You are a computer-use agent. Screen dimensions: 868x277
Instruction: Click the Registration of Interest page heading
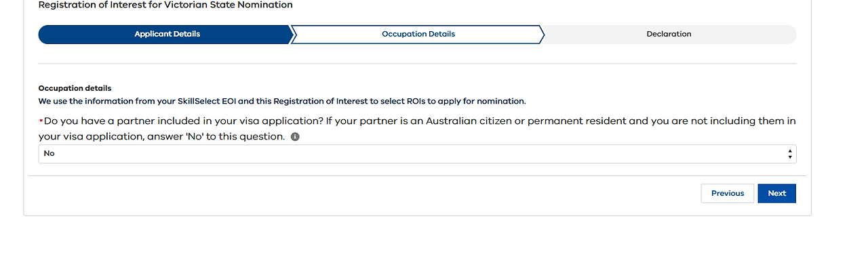pos(165,5)
